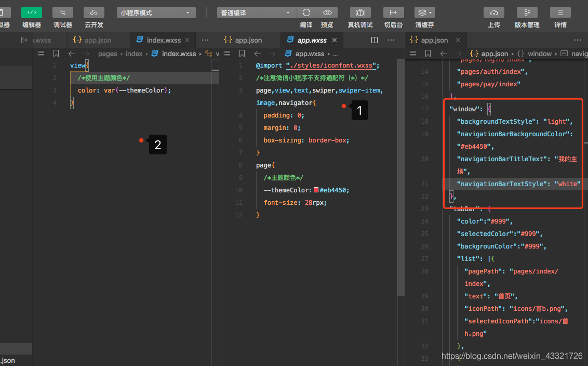Screen dimensions: 588x366
Task: Go back using arrow in middle editor
Action: (x=258, y=54)
